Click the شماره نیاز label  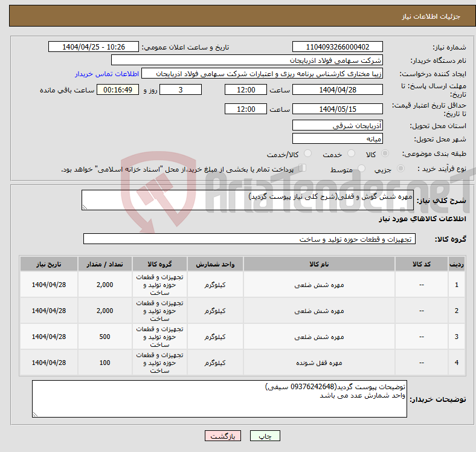449,47
